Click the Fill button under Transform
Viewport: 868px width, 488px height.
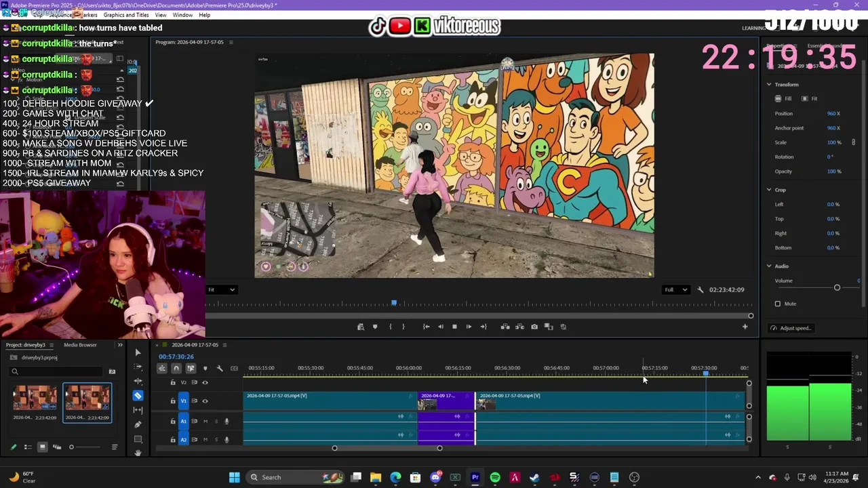[783, 99]
